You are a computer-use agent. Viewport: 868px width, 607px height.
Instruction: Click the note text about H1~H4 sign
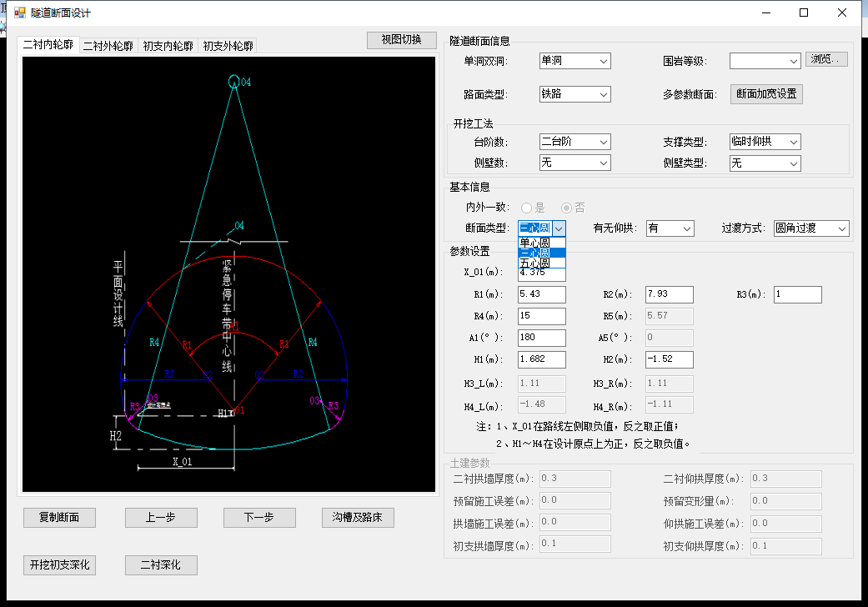[593, 444]
